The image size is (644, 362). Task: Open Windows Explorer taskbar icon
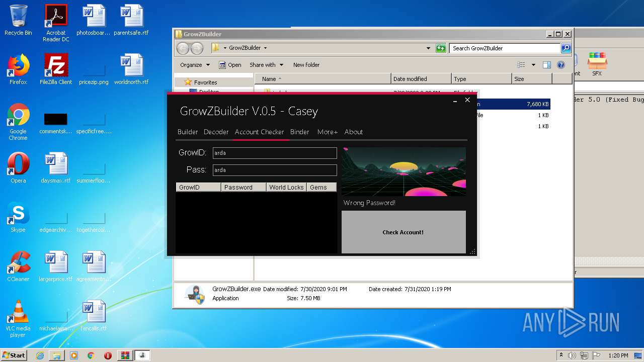tap(57, 355)
